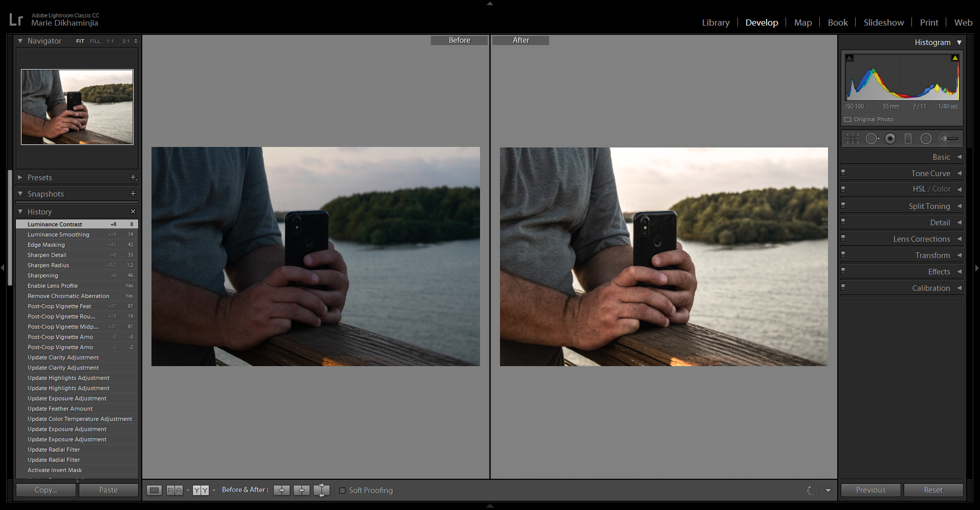
Task: Open the Adjustment Brush tool
Action: pyautogui.click(x=949, y=139)
